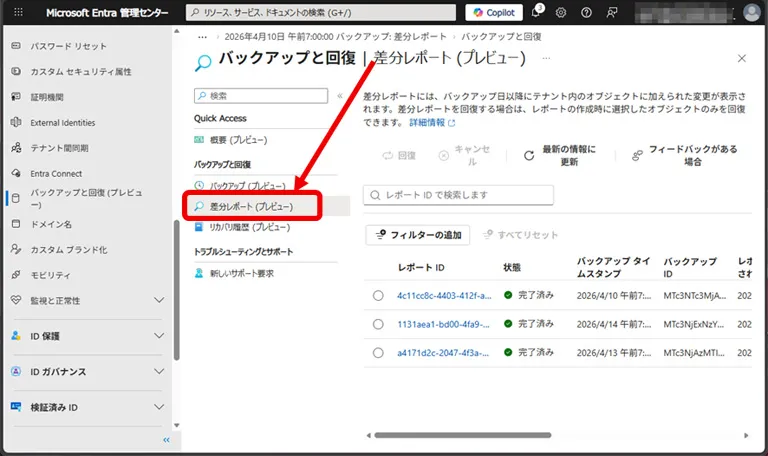
Task: Click the breadcrumb ellipsis menu
Action: tap(202, 37)
